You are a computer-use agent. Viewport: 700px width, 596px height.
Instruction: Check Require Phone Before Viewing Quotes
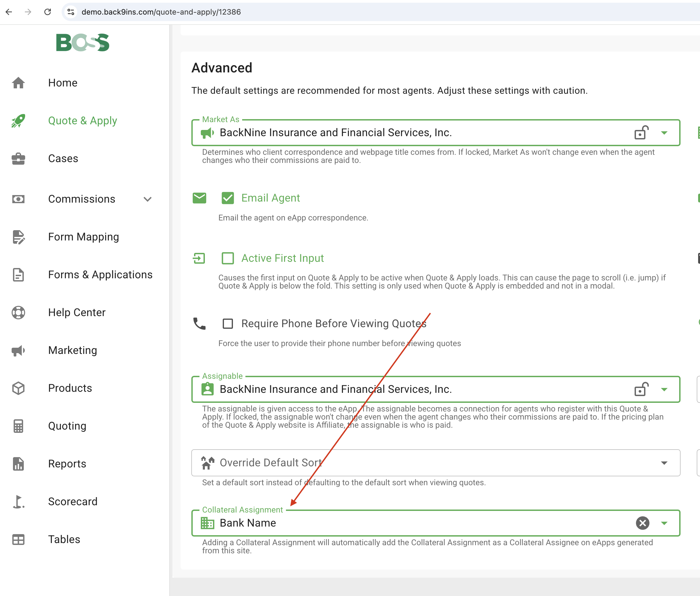pyautogui.click(x=228, y=323)
